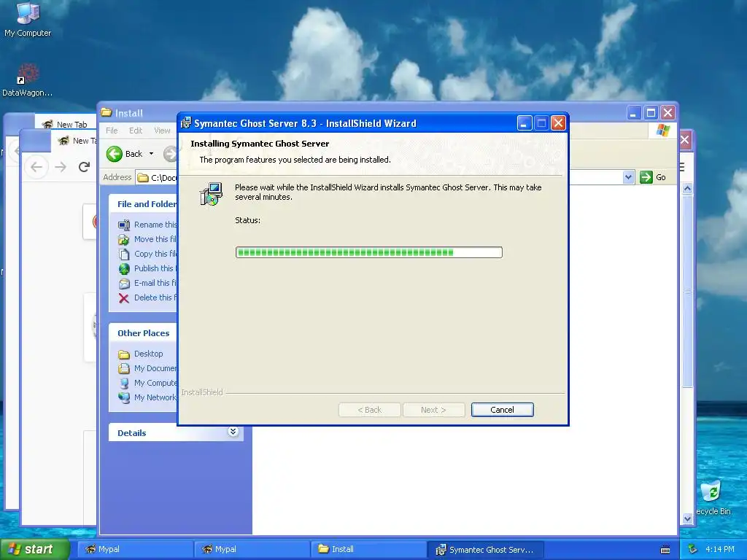Screen dimensions: 747x560
Task: Open Back history dropdown arrow in Explorer
Action: click(x=152, y=154)
